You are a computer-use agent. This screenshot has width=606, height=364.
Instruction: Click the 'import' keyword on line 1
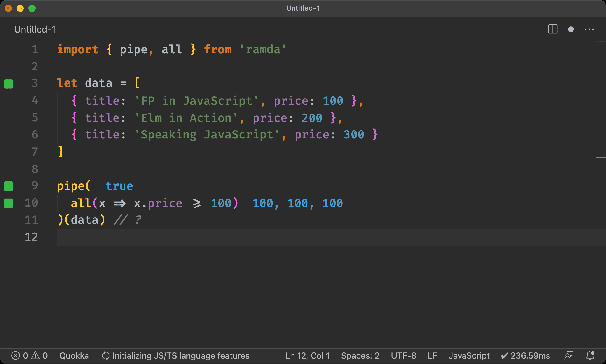(x=78, y=49)
